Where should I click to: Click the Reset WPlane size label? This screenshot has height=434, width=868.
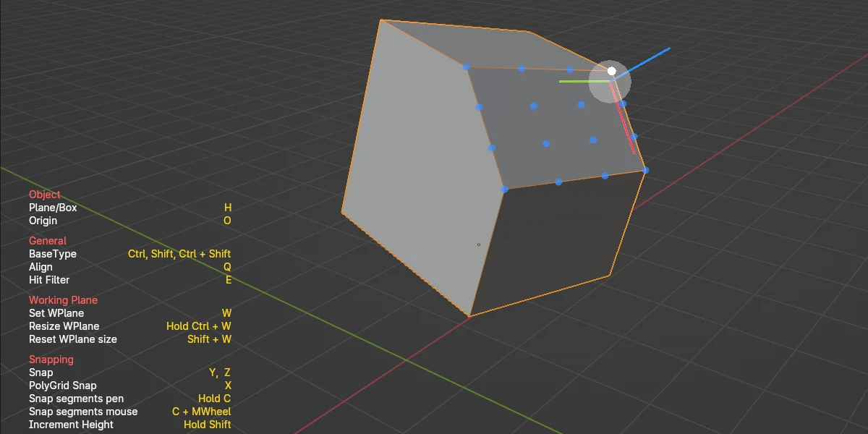click(x=72, y=339)
